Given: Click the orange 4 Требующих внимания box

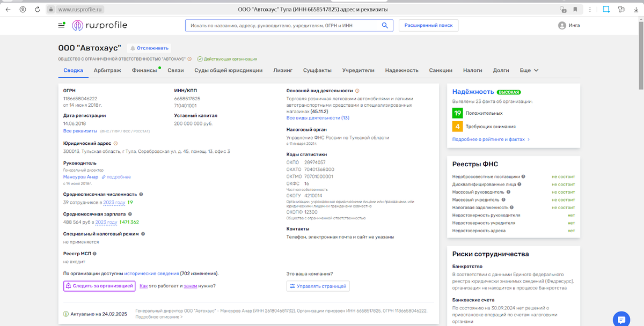Looking at the screenshot, I should (457, 127).
